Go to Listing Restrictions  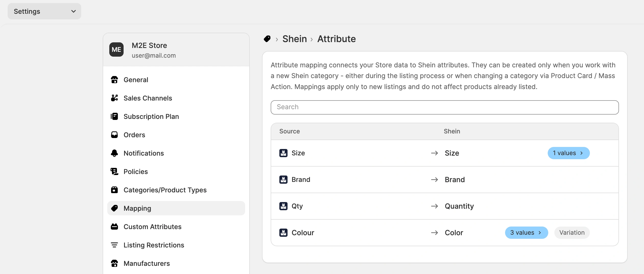(176, 245)
